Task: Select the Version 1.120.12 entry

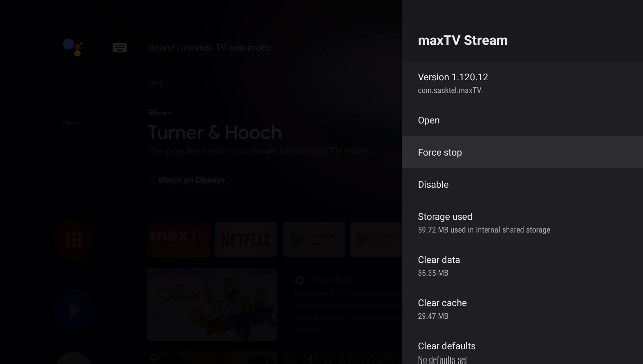Action: tap(453, 77)
